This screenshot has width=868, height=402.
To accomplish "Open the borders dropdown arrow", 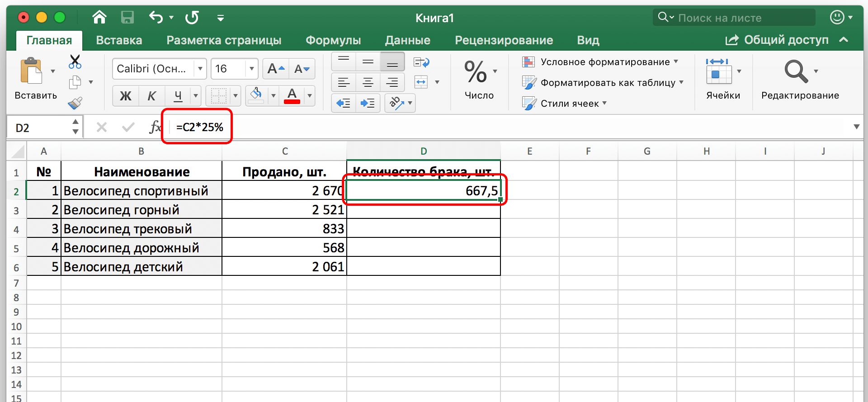I will point(236,96).
